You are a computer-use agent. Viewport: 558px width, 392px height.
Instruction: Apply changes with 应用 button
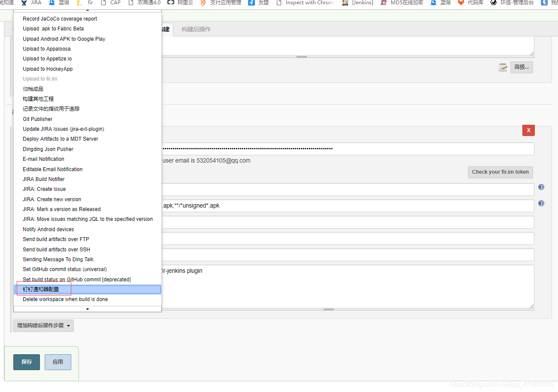coord(58,362)
